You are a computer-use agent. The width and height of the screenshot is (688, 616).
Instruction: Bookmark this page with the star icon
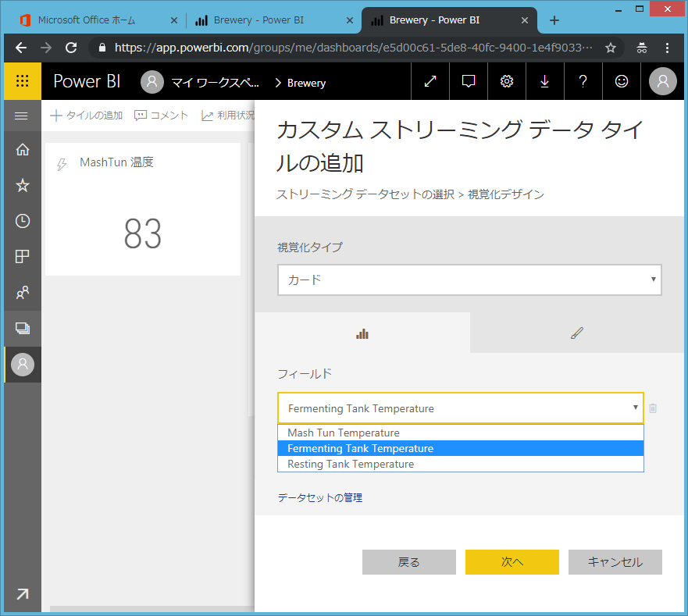tap(611, 48)
